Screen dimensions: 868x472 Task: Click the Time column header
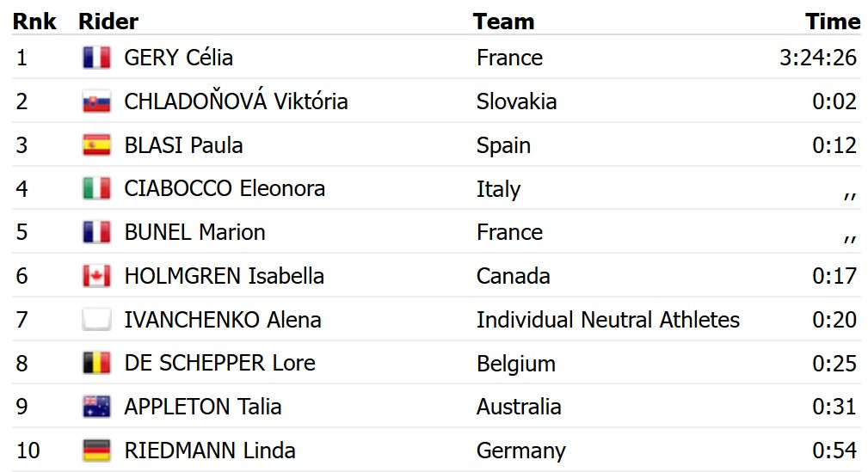[x=832, y=21]
